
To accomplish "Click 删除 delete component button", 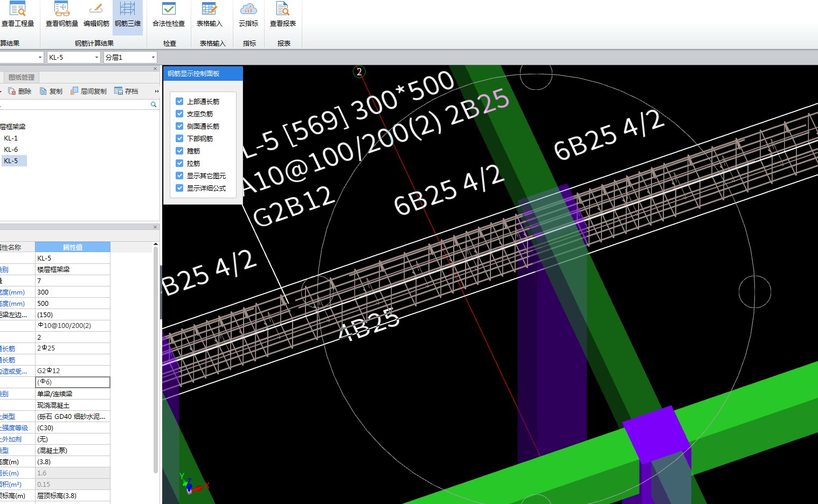I will point(20,92).
